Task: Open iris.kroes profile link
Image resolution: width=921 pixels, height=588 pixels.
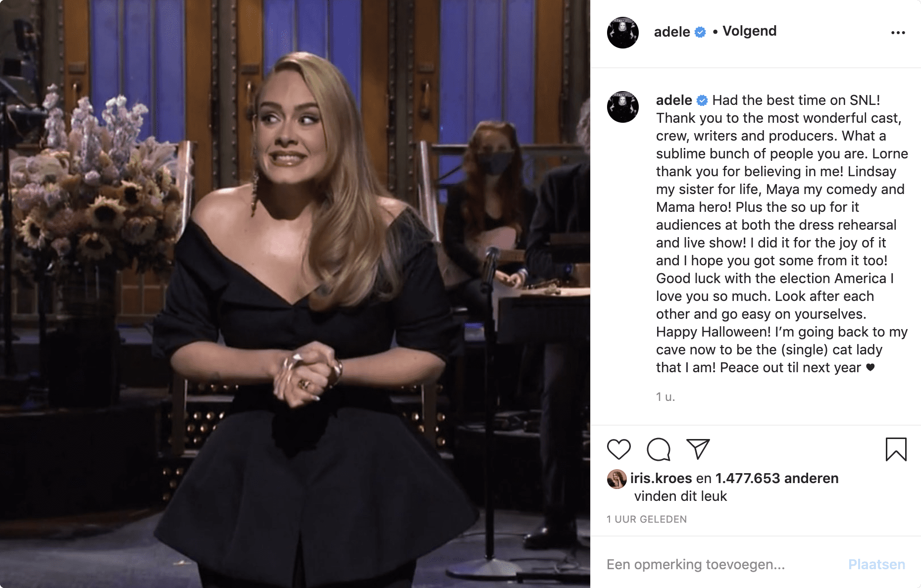Action: (661, 478)
